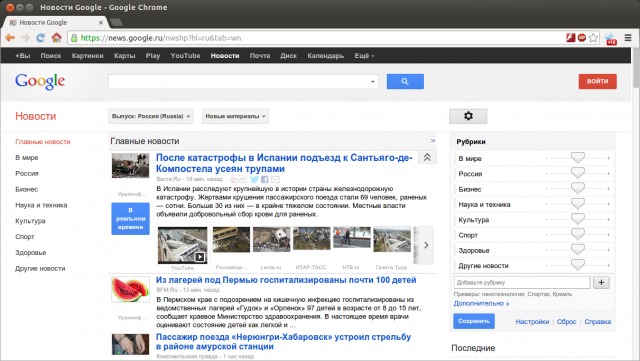Open the Новые материалы dropdown
Image resolution: width=640 pixels, height=361 pixels.
pos(235,116)
